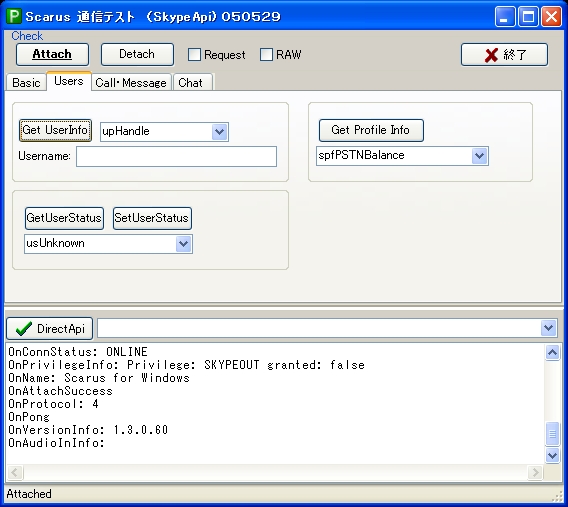The width and height of the screenshot is (568, 507).
Task: Click the Get Profile Info button
Action: click(371, 130)
